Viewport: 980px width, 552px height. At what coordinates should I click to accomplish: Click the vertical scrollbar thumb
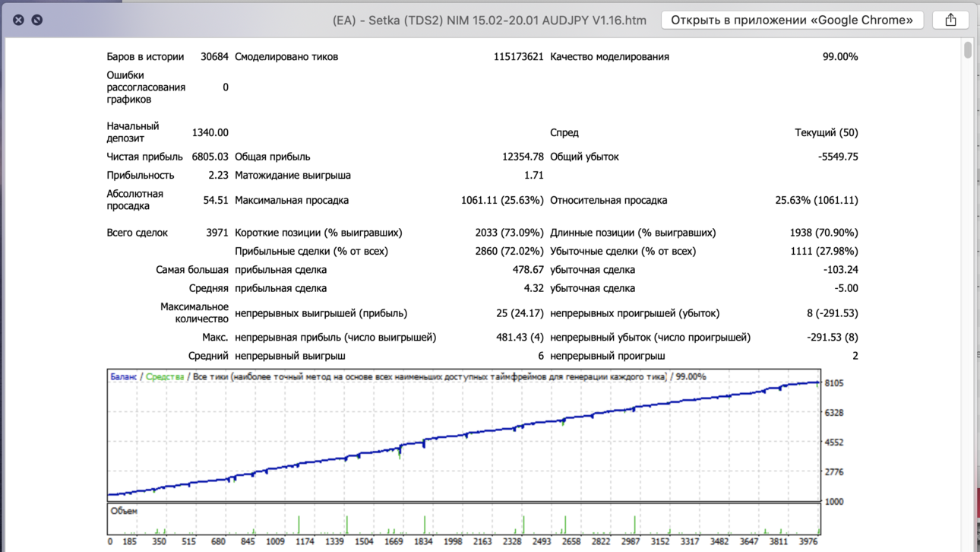pyautogui.click(x=968, y=49)
